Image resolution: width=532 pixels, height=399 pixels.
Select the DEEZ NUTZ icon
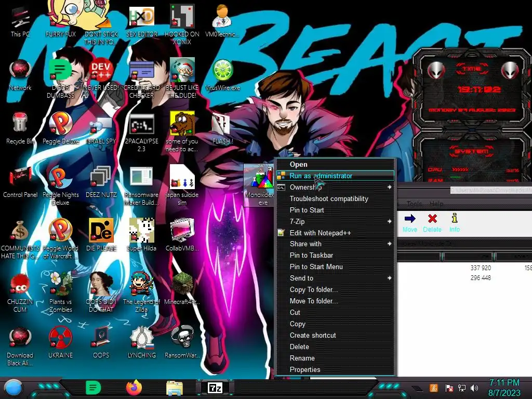[101, 182]
